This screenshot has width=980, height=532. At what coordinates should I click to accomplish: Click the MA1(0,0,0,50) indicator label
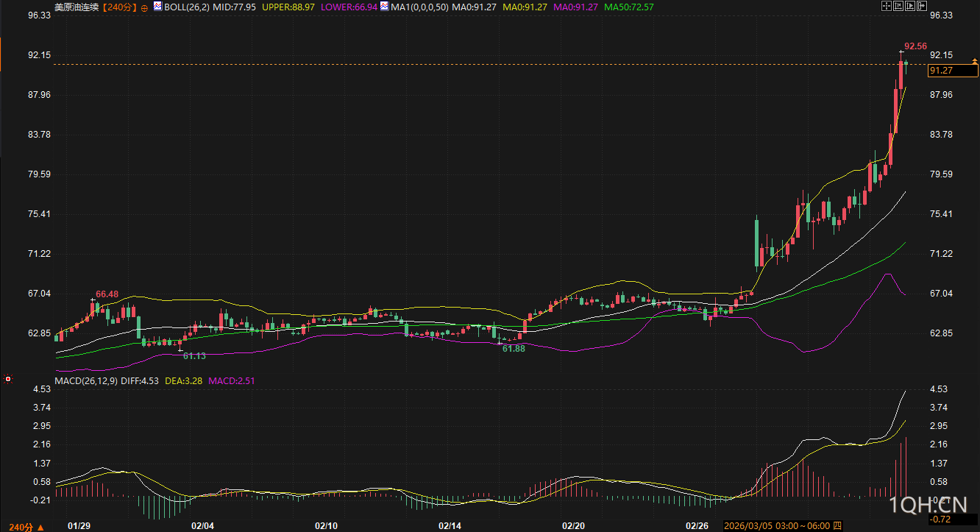(419, 7)
